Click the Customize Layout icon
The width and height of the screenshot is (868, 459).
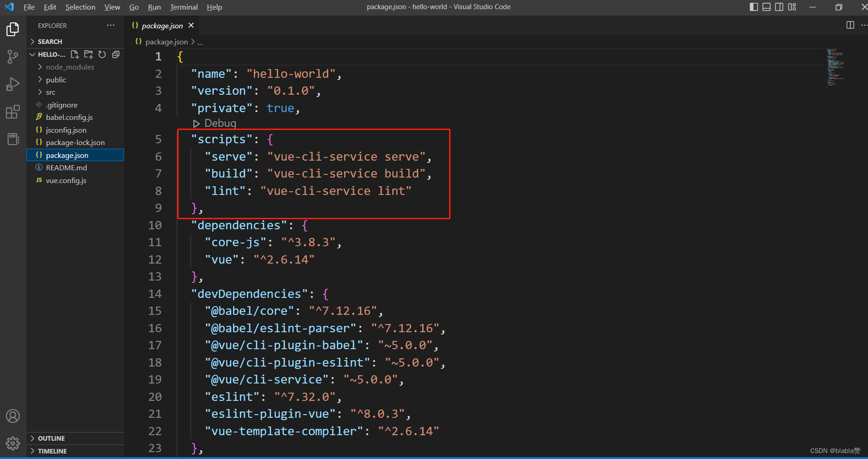coord(792,7)
